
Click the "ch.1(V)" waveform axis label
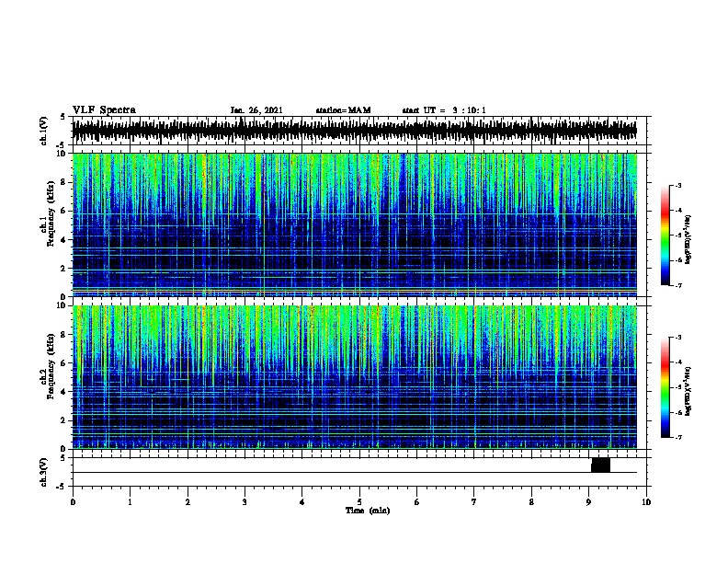pyautogui.click(x=44, y=131)
